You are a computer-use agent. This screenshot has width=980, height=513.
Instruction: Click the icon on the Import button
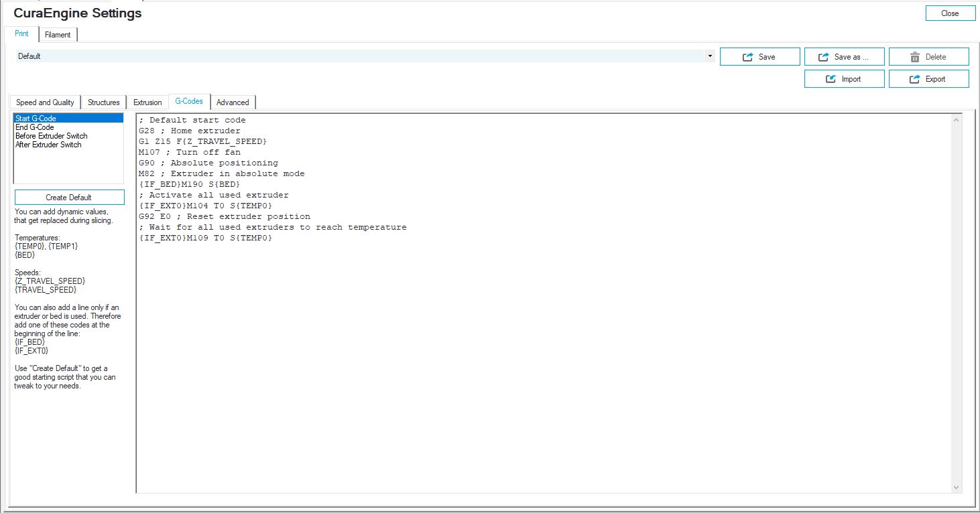[x=831, y=79]
